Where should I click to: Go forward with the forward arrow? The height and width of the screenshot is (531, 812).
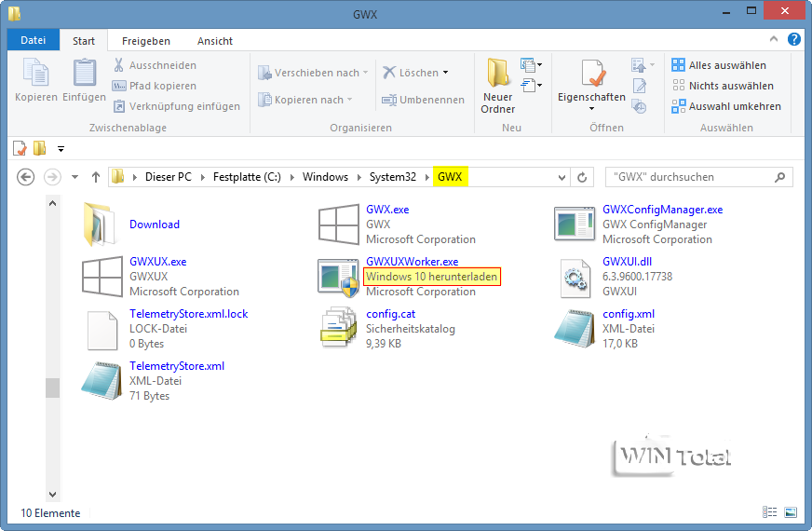pyautogui.click(x=52, y=177)
